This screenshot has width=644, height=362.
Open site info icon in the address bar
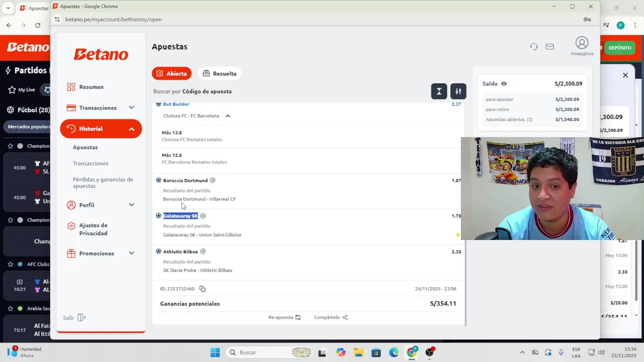click(57, 19)
